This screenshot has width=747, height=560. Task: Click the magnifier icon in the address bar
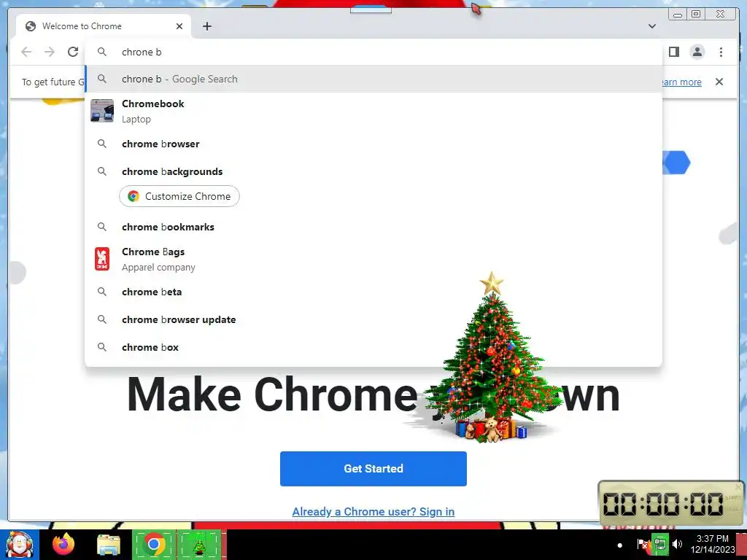click(x=102, y=52)
